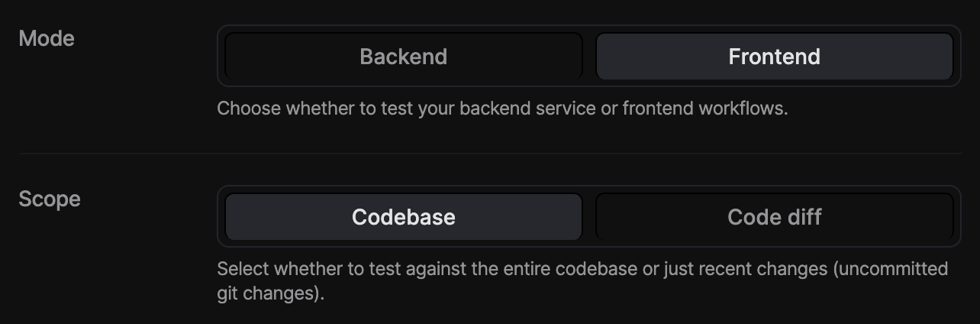
Task: Choose the Codebase scope option
Action: [404, 217]
